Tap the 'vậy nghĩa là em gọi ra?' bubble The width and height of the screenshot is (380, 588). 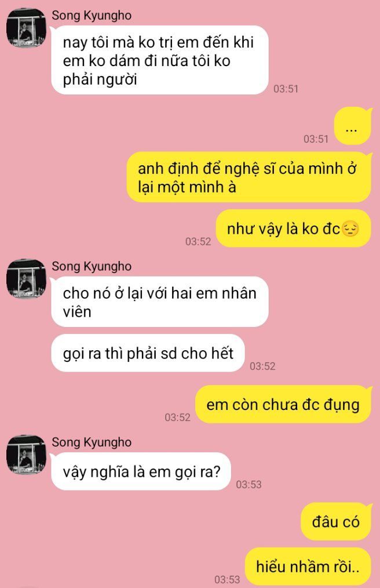[x=141, y=471]
